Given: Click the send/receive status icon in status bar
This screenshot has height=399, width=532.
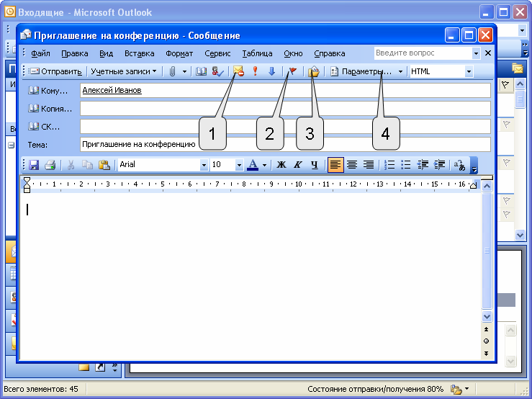Looking at the screenshot, I should point(456,389).
